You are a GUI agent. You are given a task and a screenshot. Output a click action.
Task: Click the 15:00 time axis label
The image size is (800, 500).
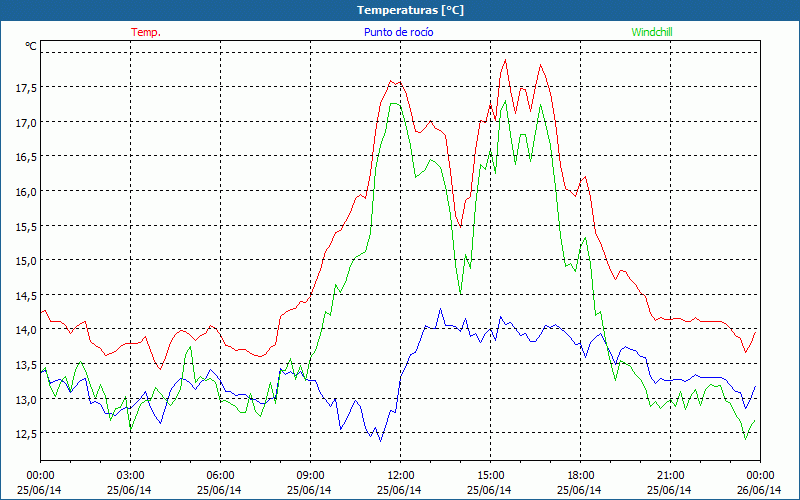[490, 476]
